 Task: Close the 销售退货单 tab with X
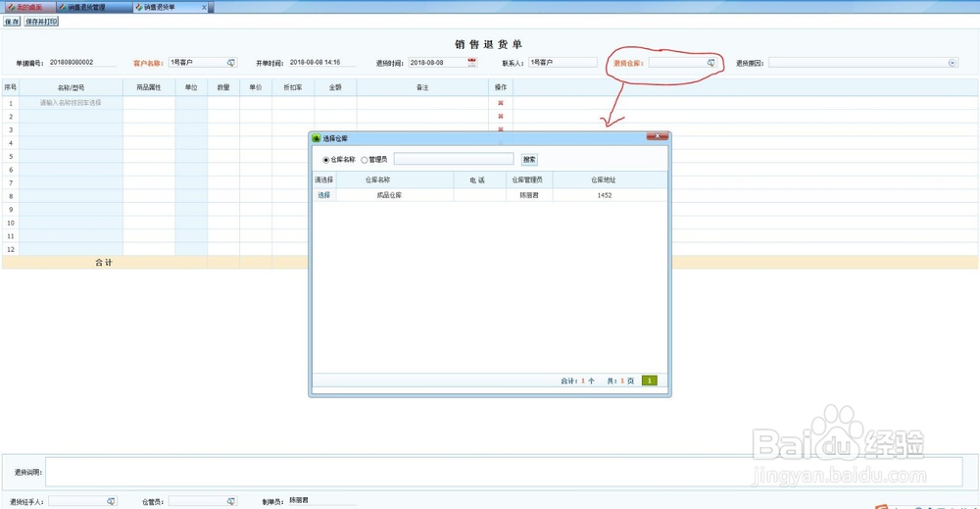[x=204, y=8]
